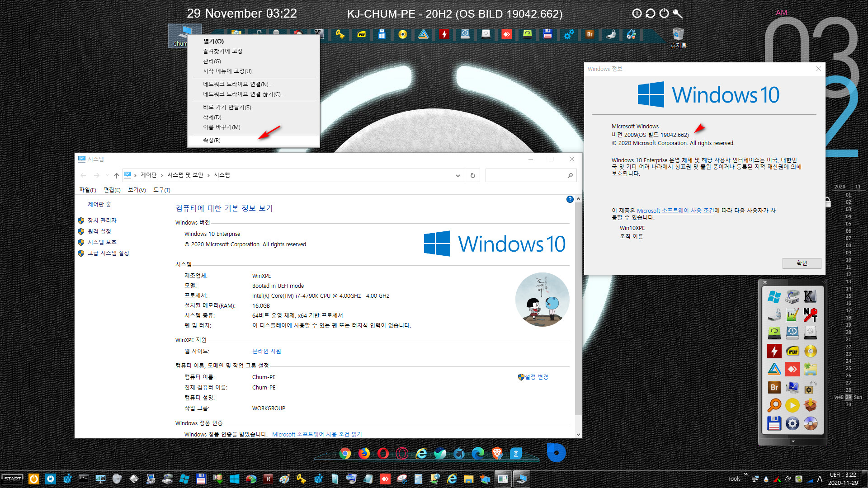Expand launcher panel bottom arrow
Image resolution: width=868 pixels, height=488 pixels.
coord(793,441)
